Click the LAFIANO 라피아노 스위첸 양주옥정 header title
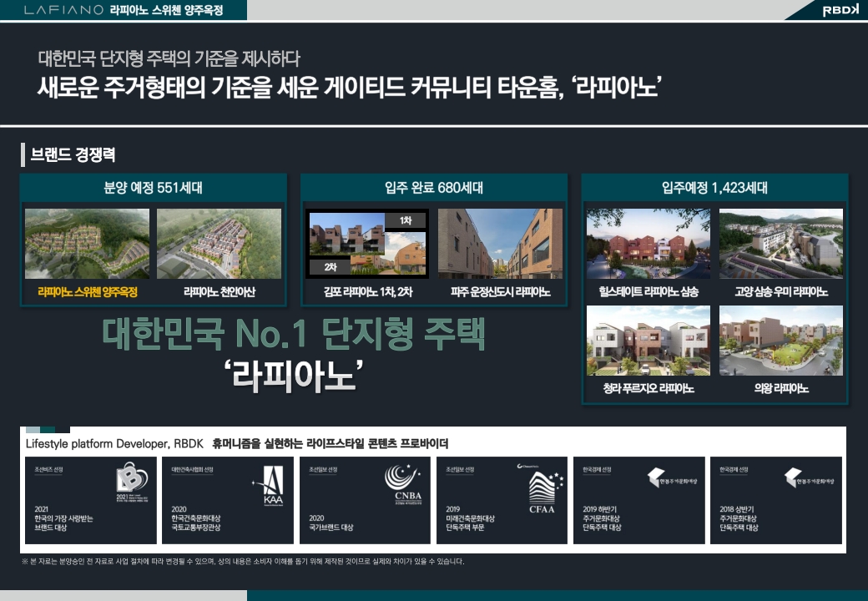 [124, 10]
